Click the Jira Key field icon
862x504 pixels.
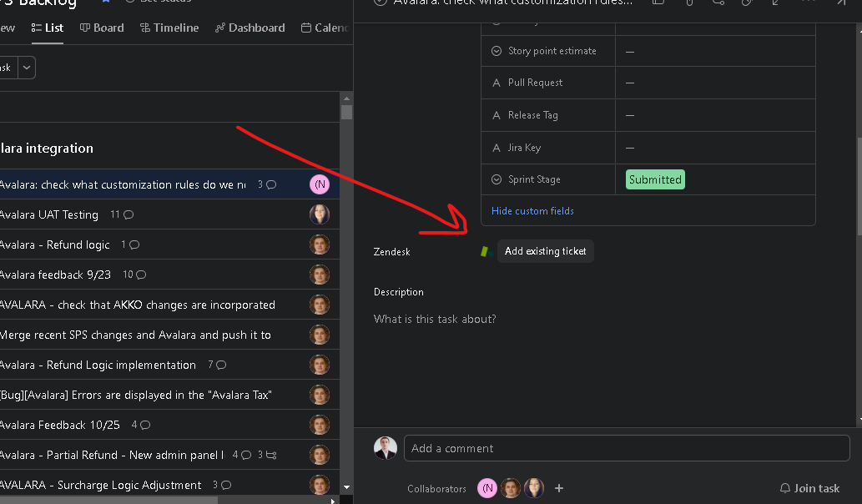tap(497, 148)
